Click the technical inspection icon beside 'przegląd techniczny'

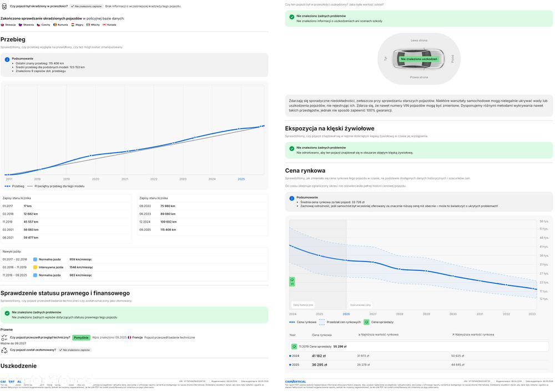[x=4, y=338]
